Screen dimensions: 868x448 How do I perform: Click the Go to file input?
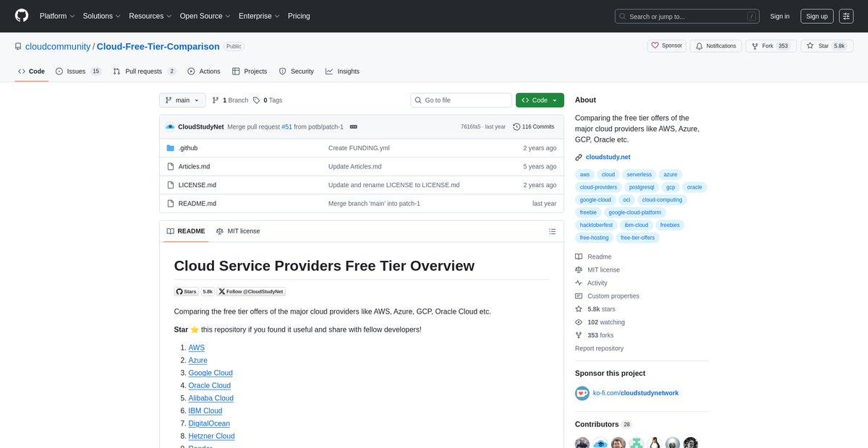click(x=461, y=100)
